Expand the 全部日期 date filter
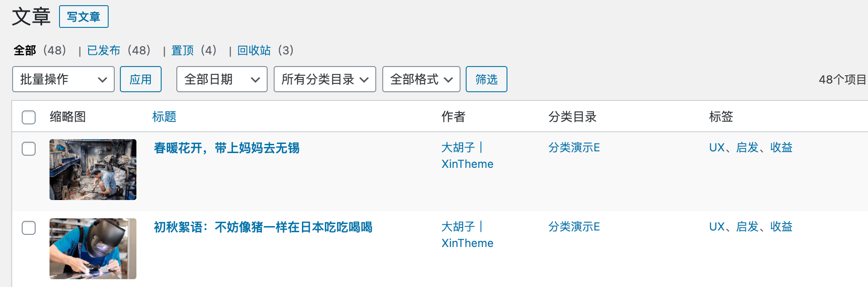868x287 pixels. tap(222, 79)
